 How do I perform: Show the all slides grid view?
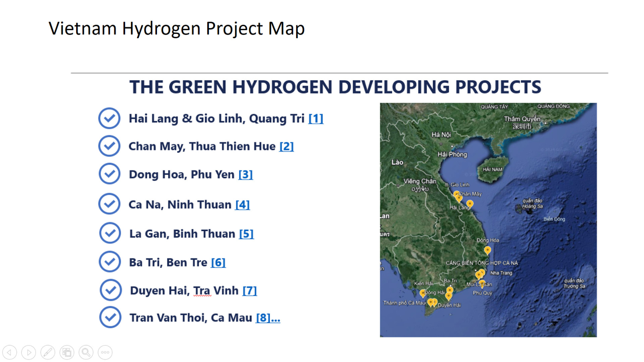point(67,352)
